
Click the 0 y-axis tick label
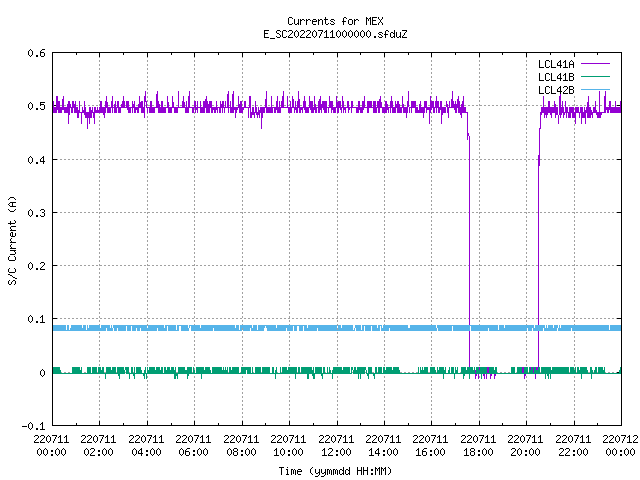coord(42,373)
